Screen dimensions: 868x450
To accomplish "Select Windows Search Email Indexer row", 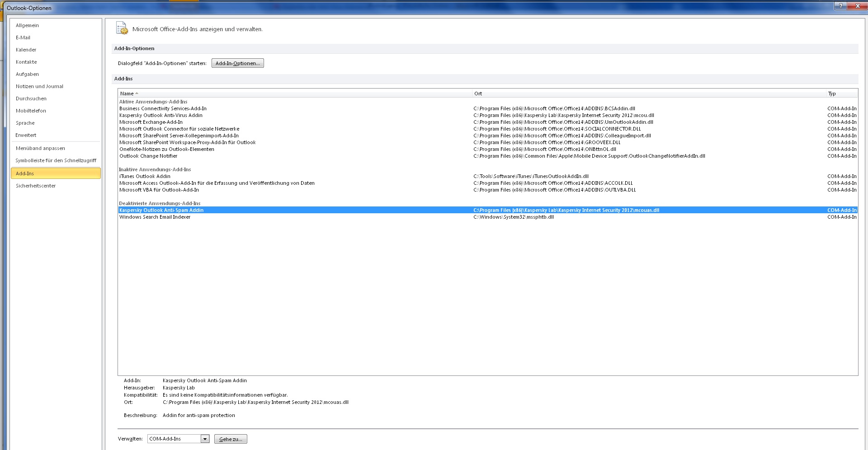I will pos(488,217).
